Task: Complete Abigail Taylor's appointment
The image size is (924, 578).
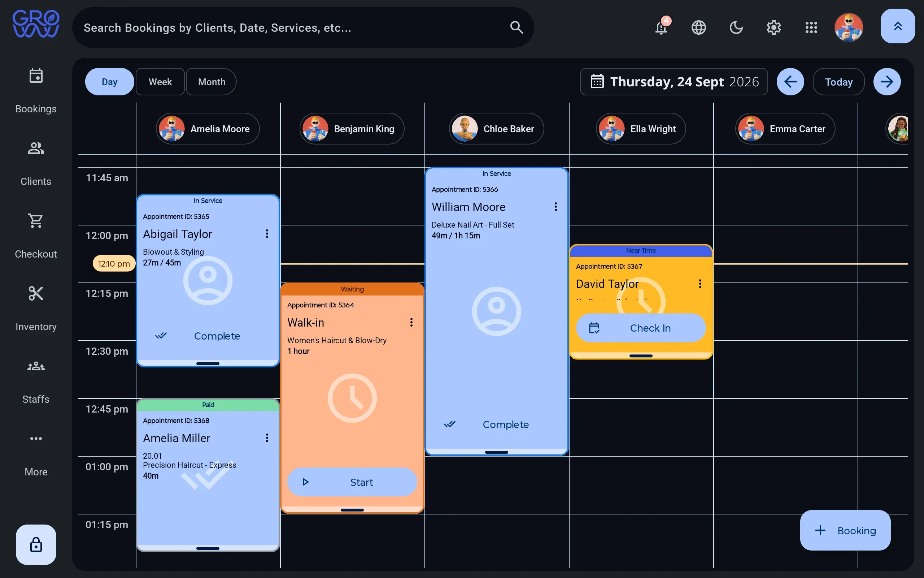Action: (x=208, y=336)
